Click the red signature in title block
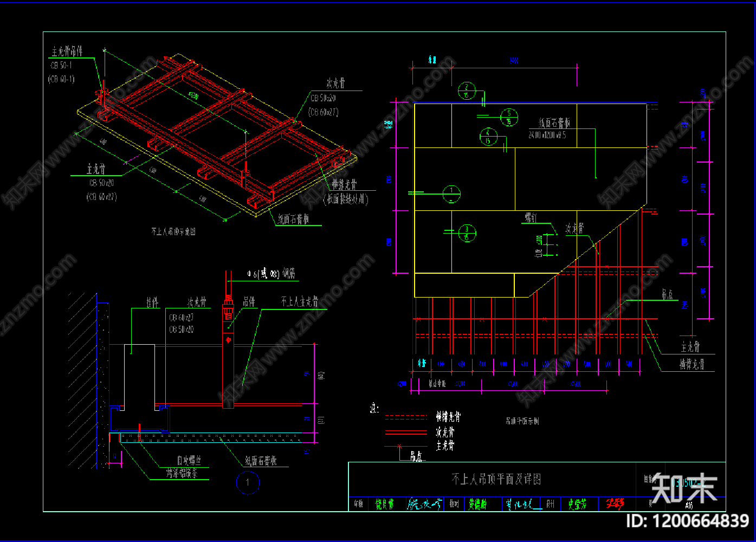Image resolution: width=756 pixels, height=542 pixels. pos(614,504)
